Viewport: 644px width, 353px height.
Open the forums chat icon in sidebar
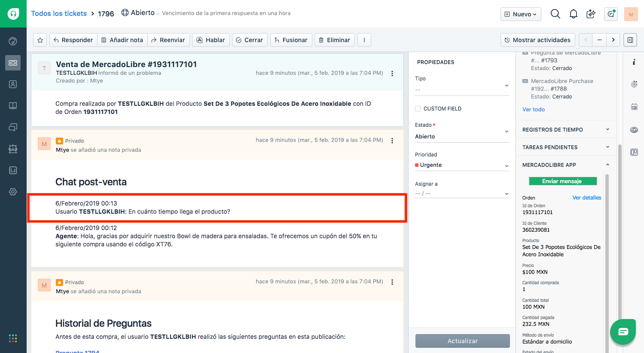click(x=13, y=127)
